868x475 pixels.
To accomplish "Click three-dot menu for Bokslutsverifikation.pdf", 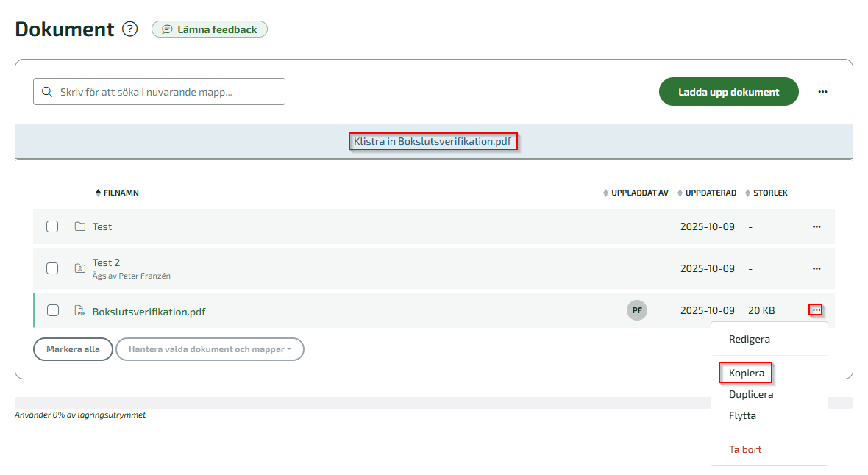I will pos(816,310).
